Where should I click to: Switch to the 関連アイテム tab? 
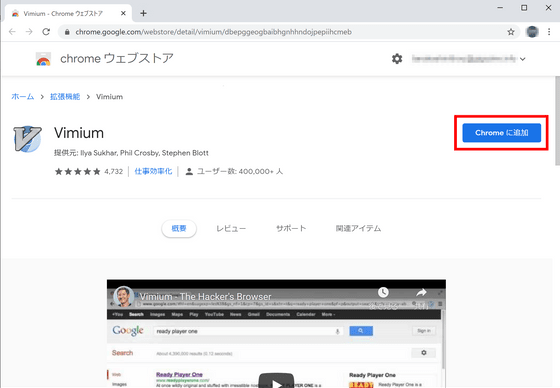tap(358, 228)
